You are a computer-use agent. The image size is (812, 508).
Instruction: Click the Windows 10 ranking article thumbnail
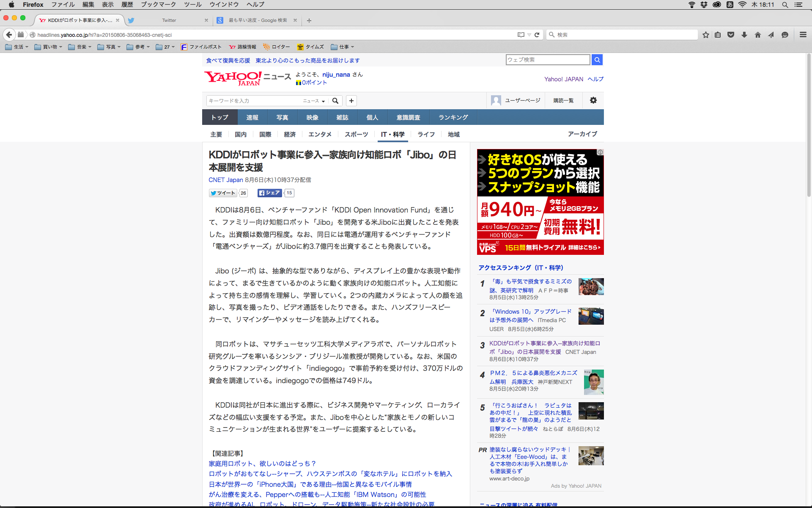coord(591,316)
